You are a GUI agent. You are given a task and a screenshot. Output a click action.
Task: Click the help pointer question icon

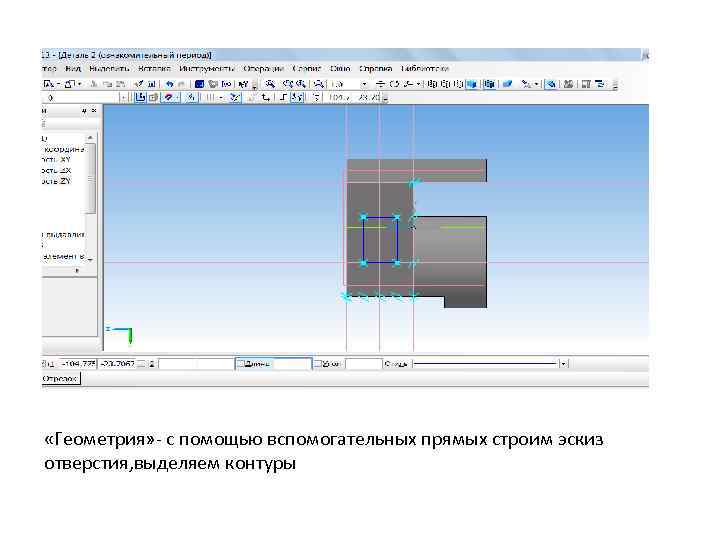click(x=243, y=84)
